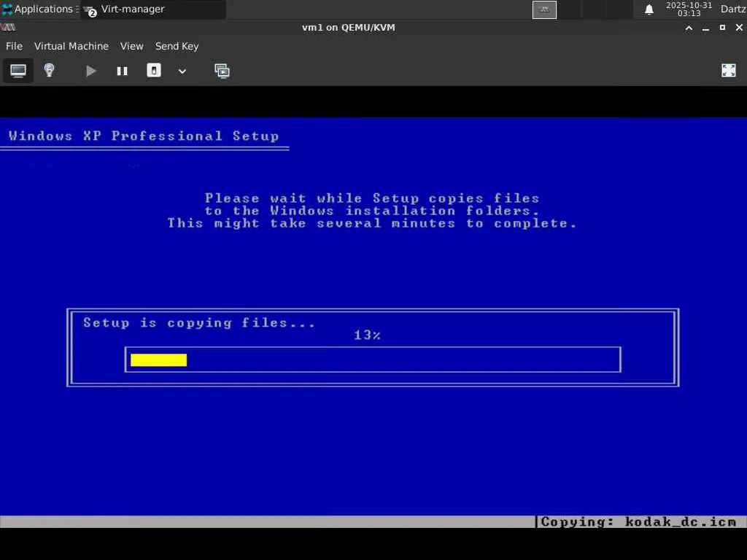Switch to fullscreen view icon

tap(729, 71)
